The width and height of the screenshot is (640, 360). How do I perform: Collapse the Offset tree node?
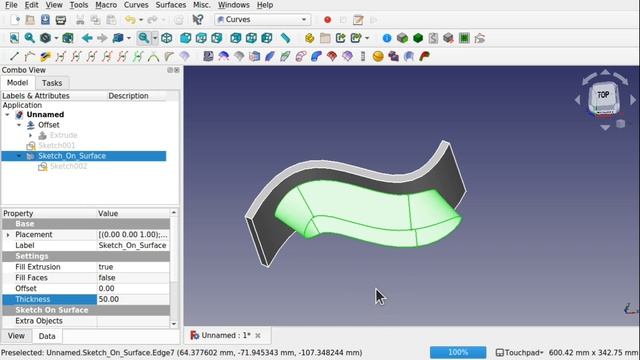coord(19,125)
